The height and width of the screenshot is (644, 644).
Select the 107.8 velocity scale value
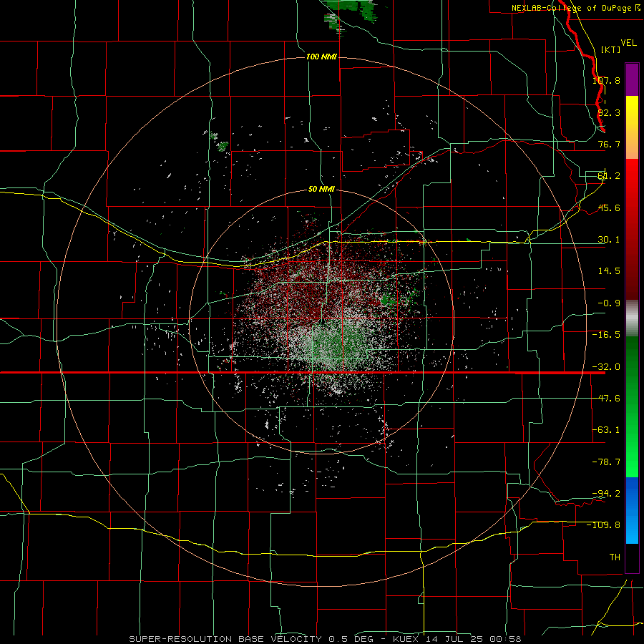coord(606,80)
